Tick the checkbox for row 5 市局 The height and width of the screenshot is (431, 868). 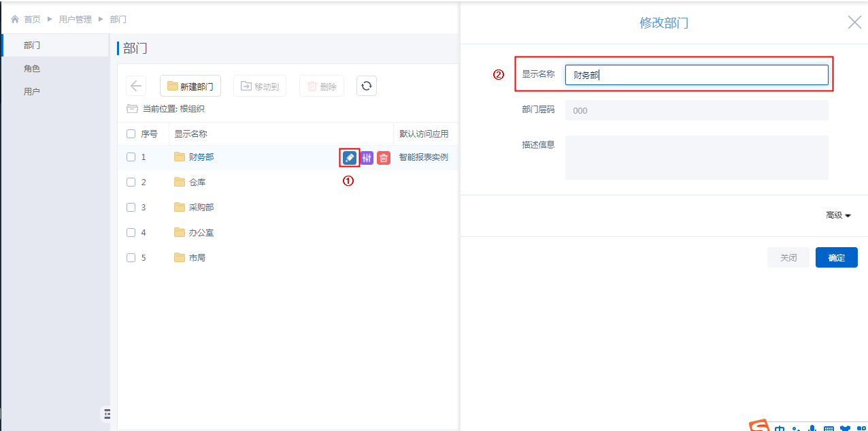coord(131,257)
